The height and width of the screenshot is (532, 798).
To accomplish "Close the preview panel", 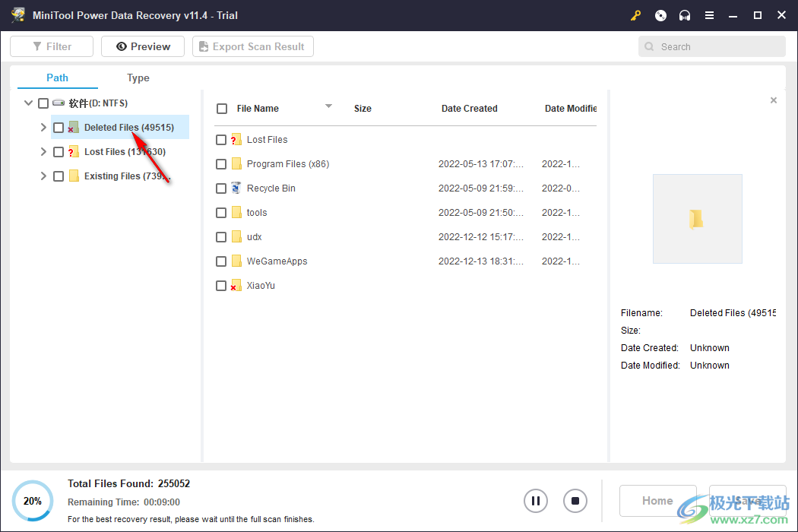I will tap(774, 100).
